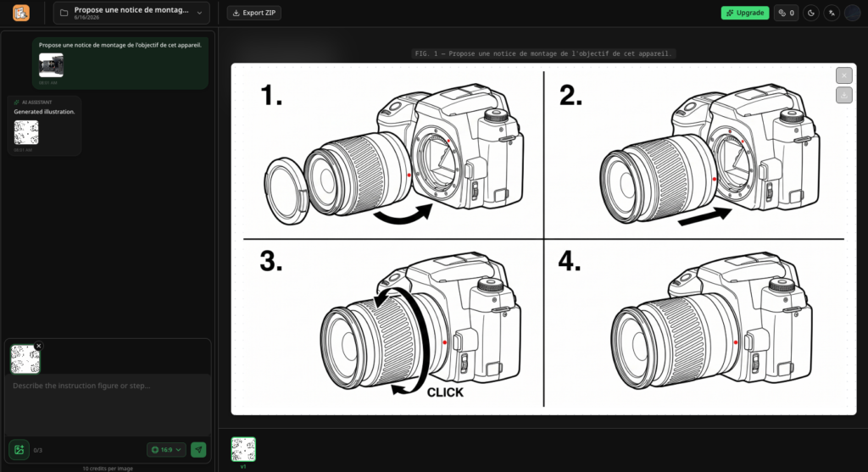
Task: Click the Export ZIP button
Action: pyautogui.click(x=254, y=13)
